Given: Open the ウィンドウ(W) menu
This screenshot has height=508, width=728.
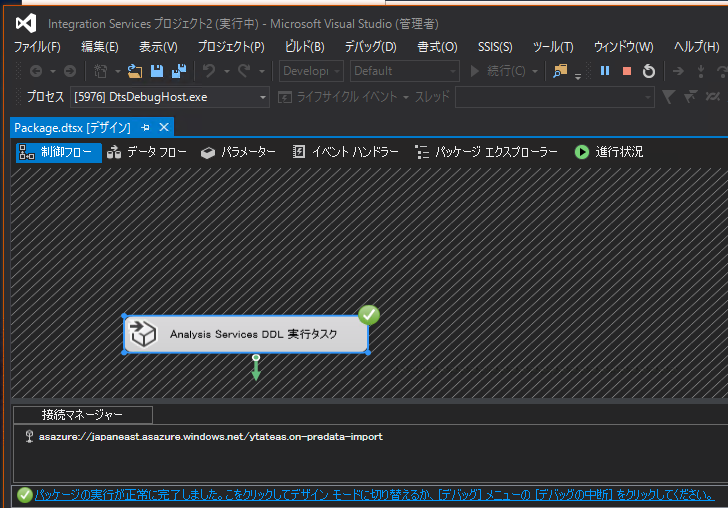Looking at the screenshot, I should pos(624,47).
